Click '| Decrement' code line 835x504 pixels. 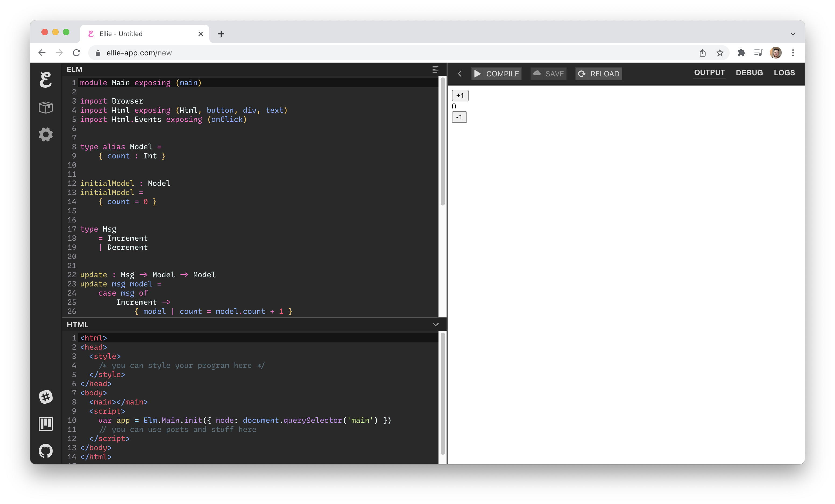(123, 247)
